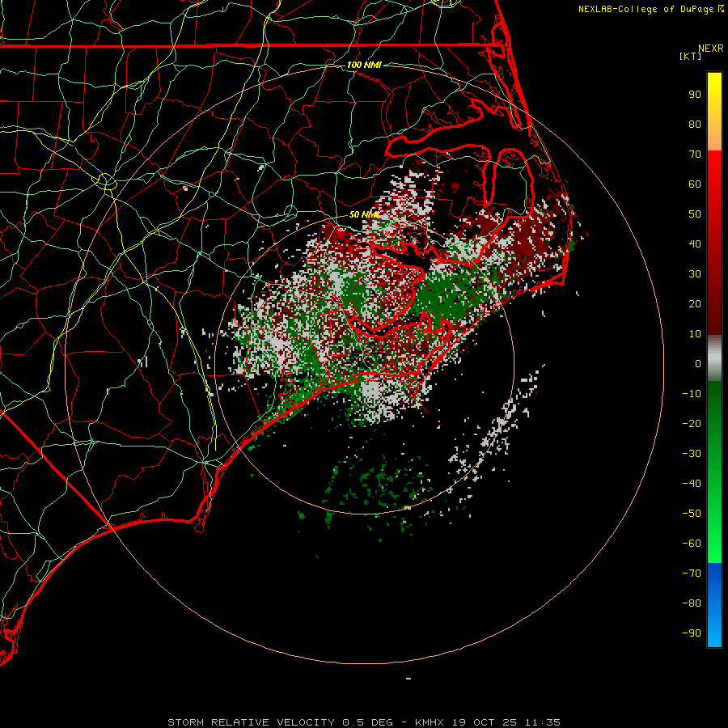Click the KT units label above legend
This screenshot has height=728, width=728.
[x=691, y=56]
